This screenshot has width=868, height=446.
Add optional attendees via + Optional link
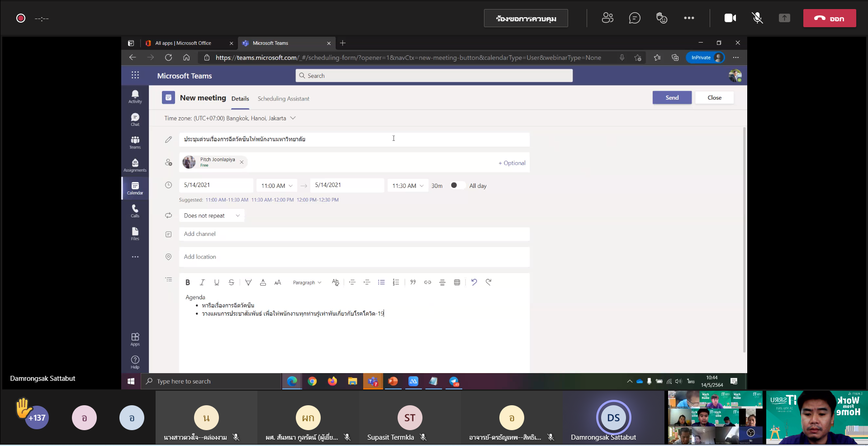[512, 163]
